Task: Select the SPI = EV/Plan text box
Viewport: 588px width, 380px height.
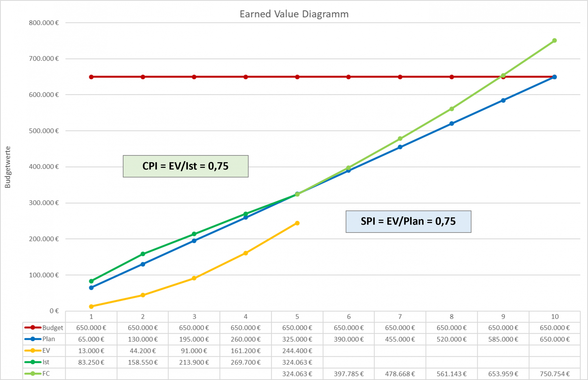Action: click(408, 222)
